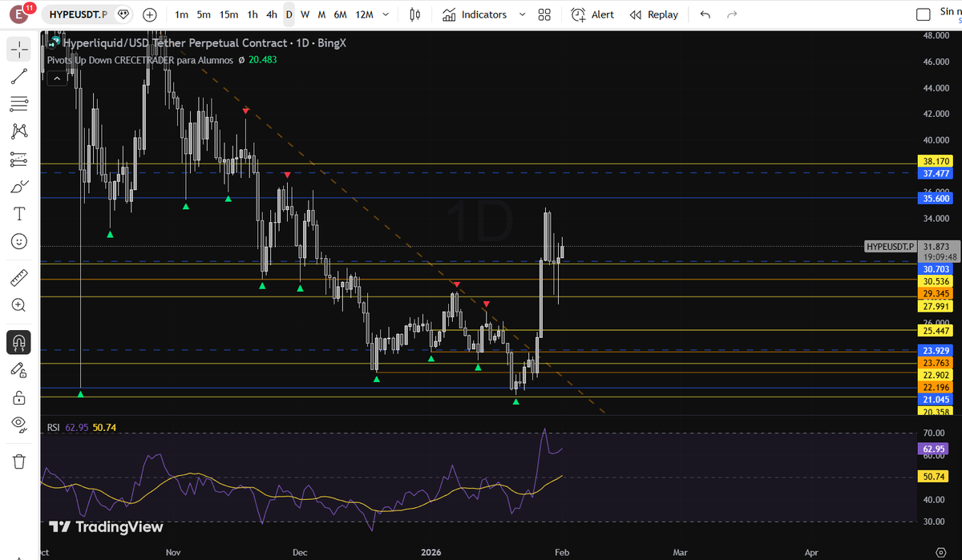Click the 35.600 price level label
This screenshot has width=962, height=560.
(x=936, y=198)
